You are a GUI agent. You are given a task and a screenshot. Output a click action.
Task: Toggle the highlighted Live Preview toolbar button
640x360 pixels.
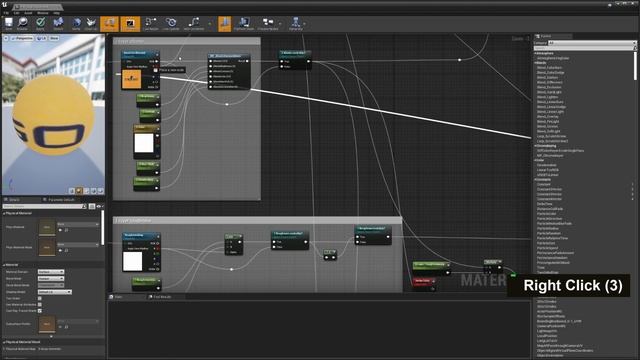coord(130,23)
